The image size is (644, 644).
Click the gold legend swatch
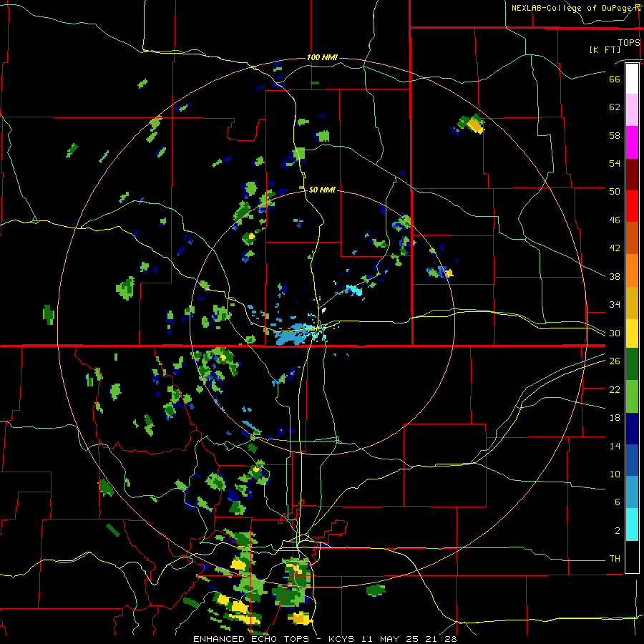pos(632,303)
